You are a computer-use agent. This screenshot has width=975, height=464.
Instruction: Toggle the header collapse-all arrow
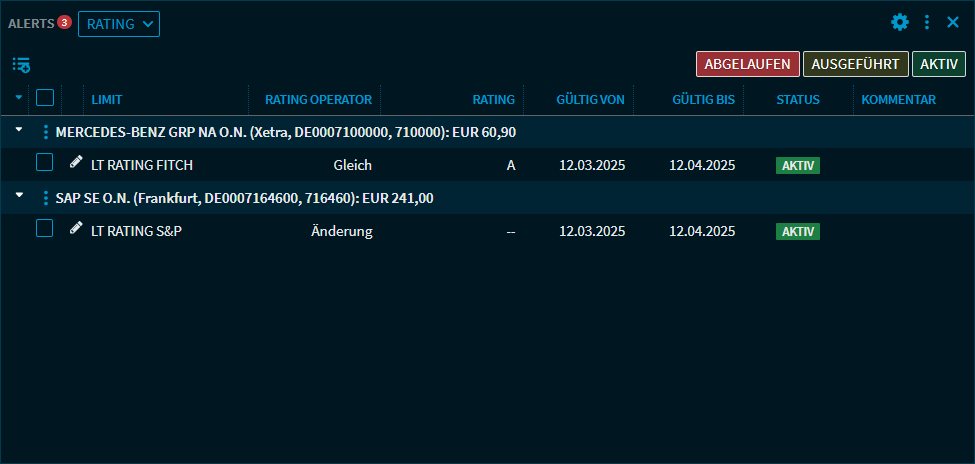point(19,98)
